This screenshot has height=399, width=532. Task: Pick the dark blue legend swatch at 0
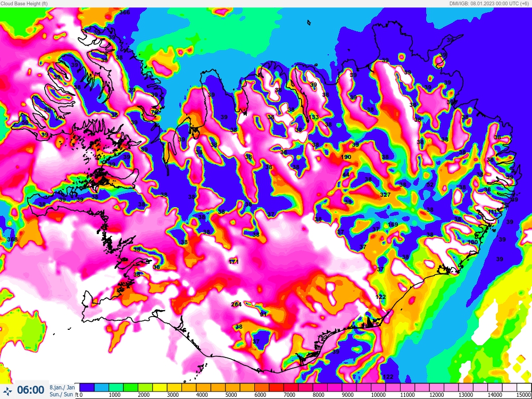coord(87,387)
